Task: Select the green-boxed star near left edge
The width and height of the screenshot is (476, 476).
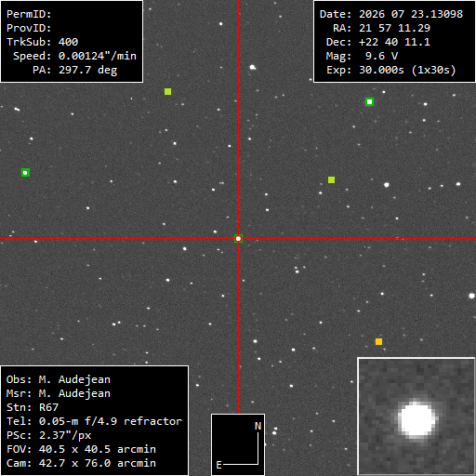Action: coord(25,173)
